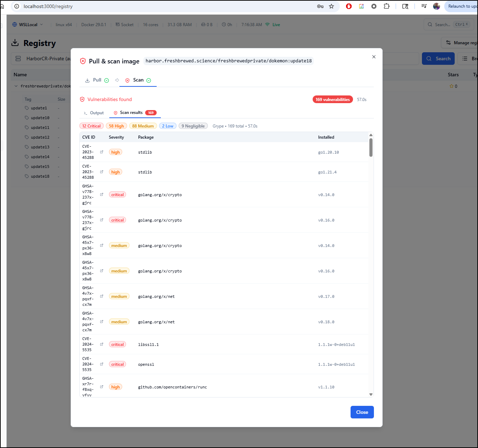Close the dialog with the X icon
Viewport: 478px width, 448px height.
(x=374, y=57)
